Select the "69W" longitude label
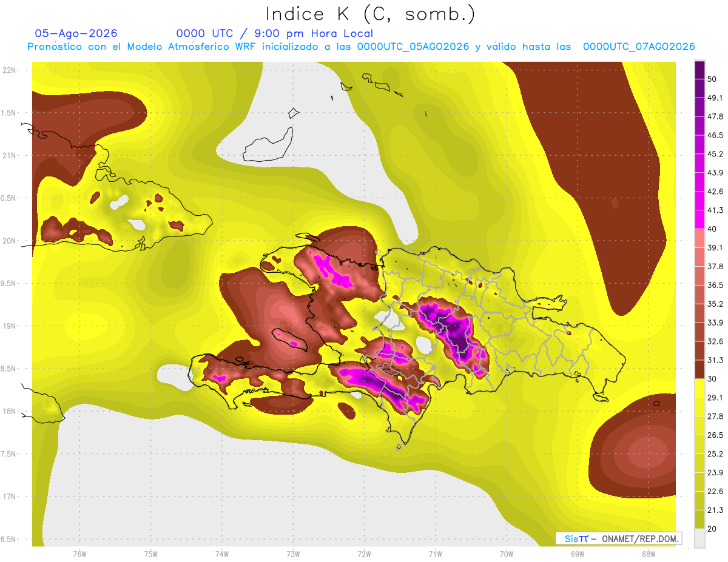The height and width of the screenshot is (562, 728). tap(578, 554)
